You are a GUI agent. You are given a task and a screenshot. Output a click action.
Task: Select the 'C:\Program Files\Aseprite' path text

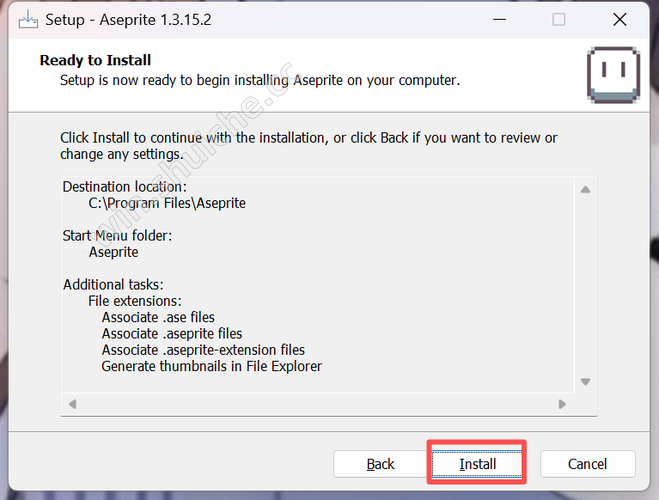click(167, 203)
